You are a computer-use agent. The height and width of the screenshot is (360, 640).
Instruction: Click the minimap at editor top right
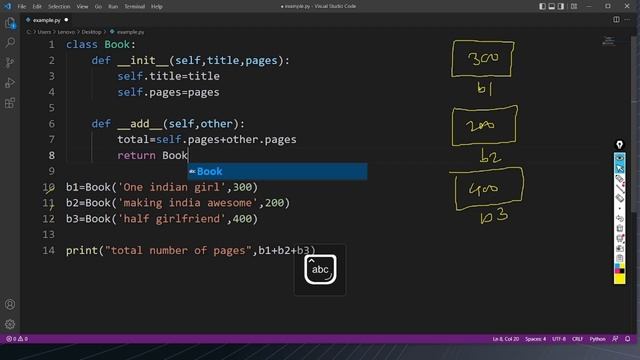point(609,41)
